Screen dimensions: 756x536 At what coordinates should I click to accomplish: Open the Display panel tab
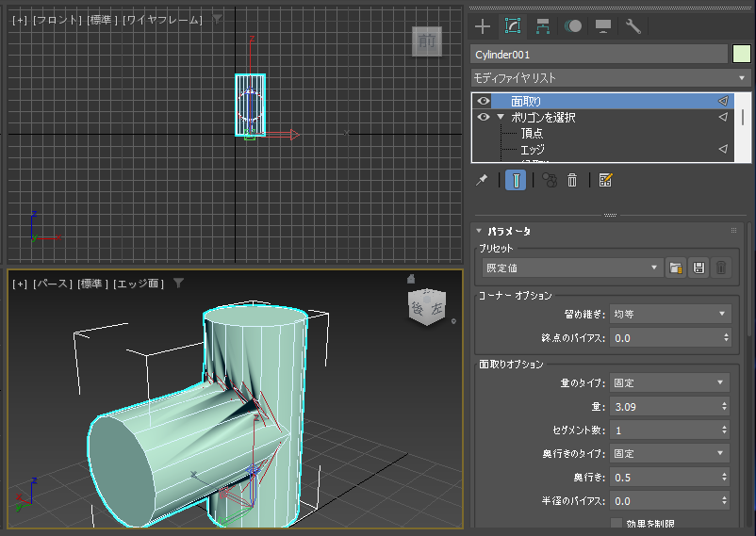603,26
